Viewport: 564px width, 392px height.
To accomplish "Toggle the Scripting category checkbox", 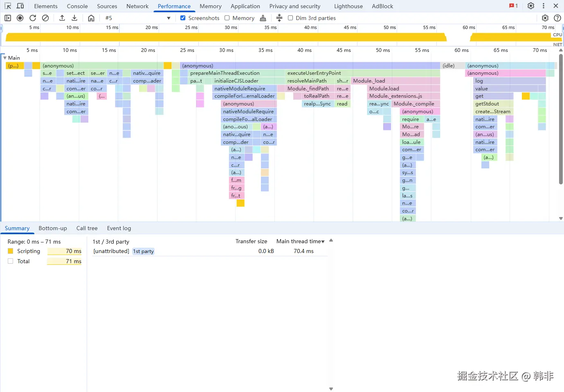I will (11, 251).
